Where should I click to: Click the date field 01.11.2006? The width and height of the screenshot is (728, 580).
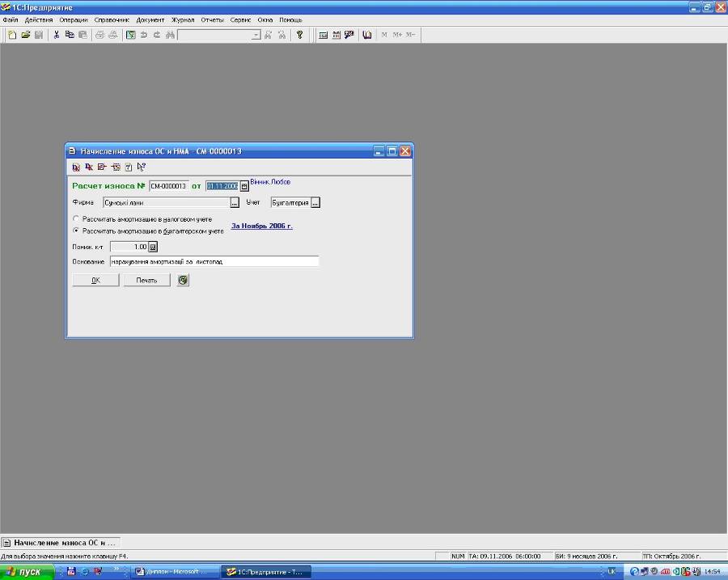(222, 186)
